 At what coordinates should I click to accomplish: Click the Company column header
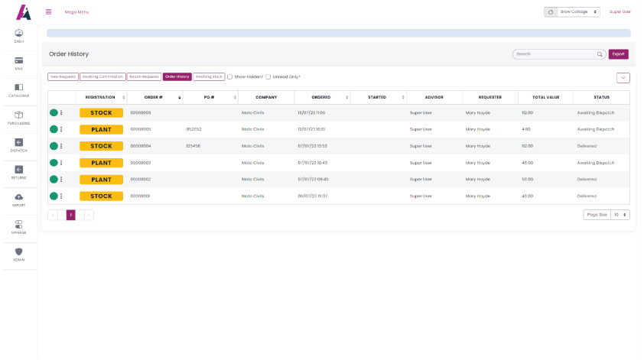266,97
